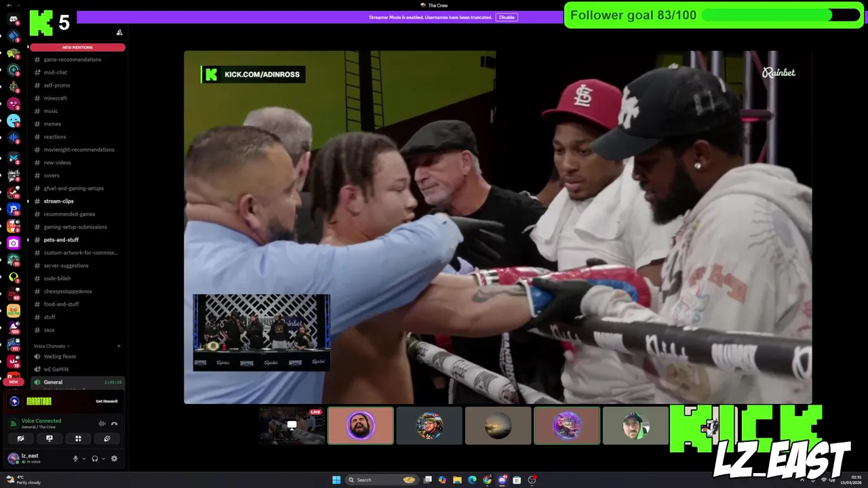Open user settings gear

(x=114, y=459)
